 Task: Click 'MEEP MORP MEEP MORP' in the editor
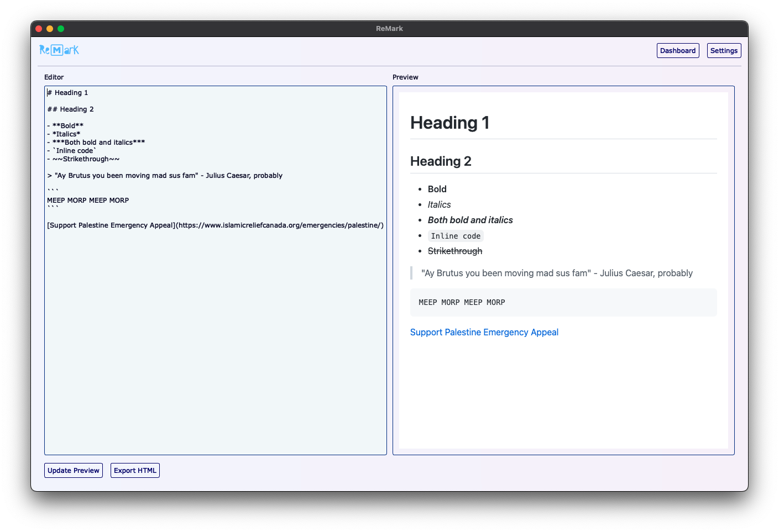click(x=88, y=201)
